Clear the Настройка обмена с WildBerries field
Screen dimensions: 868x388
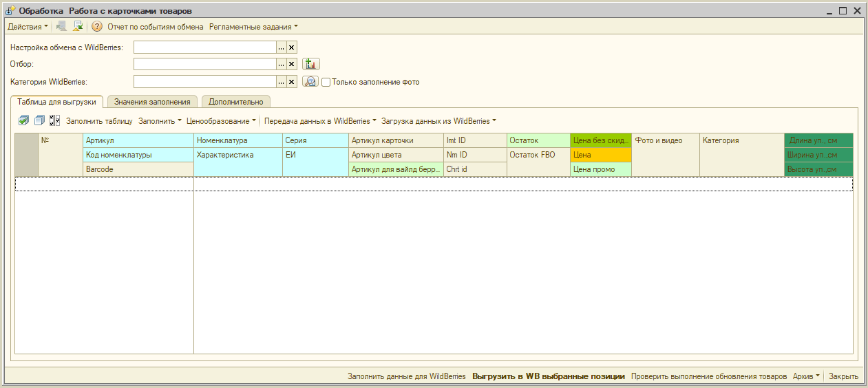[x=292, y=47]
